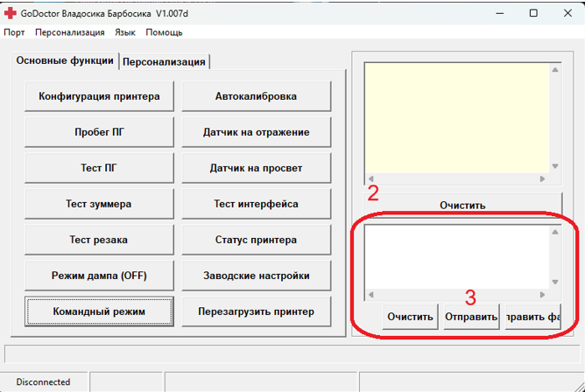Toggle Режим дампа (OFF) button
585x392 pixels.
coord(98,276)
